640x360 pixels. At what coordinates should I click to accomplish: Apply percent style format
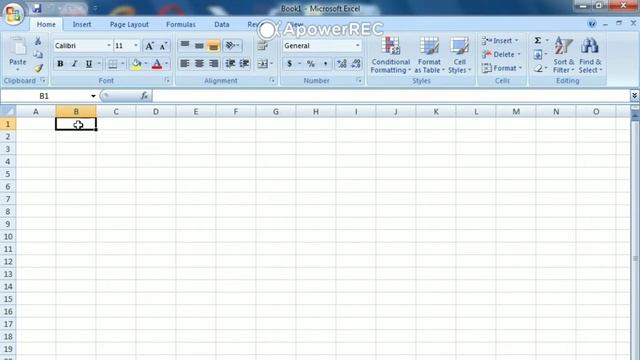[311, 64]
